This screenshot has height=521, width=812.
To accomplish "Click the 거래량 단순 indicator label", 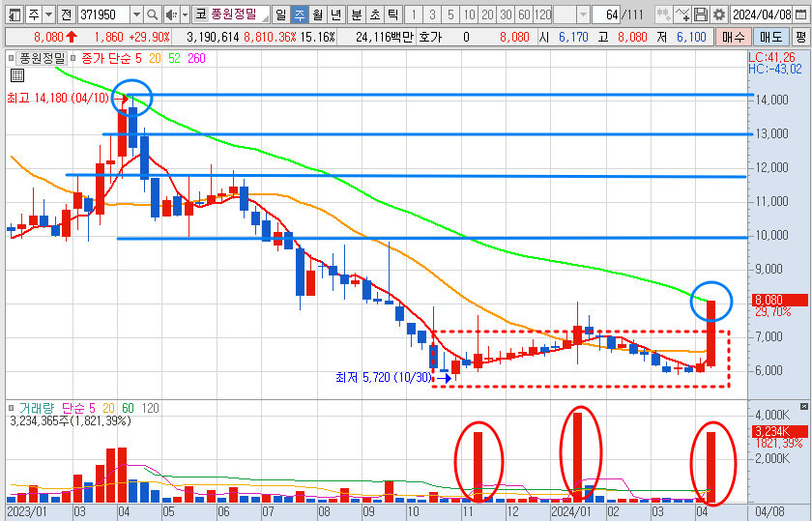I will [x=53, y=408].
